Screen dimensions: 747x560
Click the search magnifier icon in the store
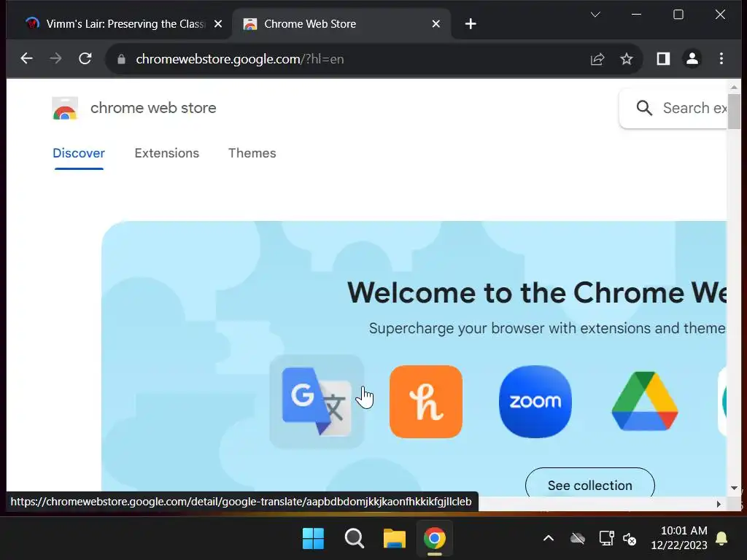[x=644, y=108]
